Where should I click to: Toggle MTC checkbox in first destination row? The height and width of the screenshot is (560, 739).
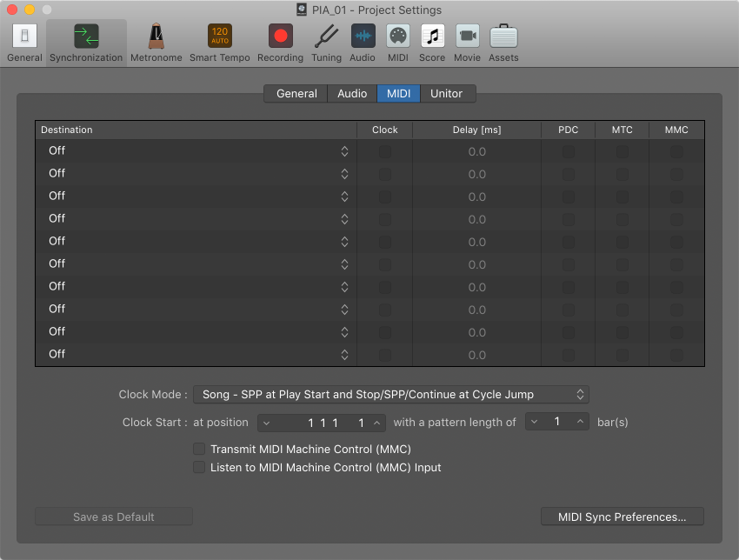coord(622,152)
